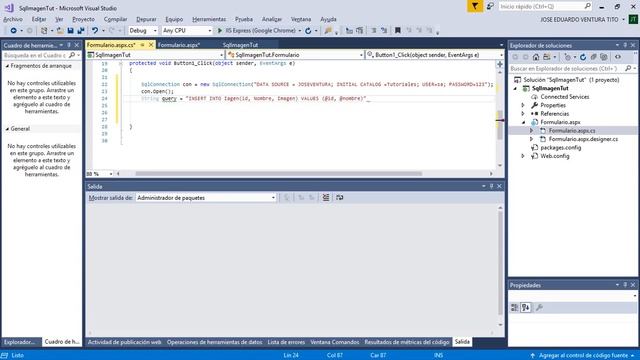
Task: Switch to the Explorador... tab at bottom left
Action: pos(20,342)
